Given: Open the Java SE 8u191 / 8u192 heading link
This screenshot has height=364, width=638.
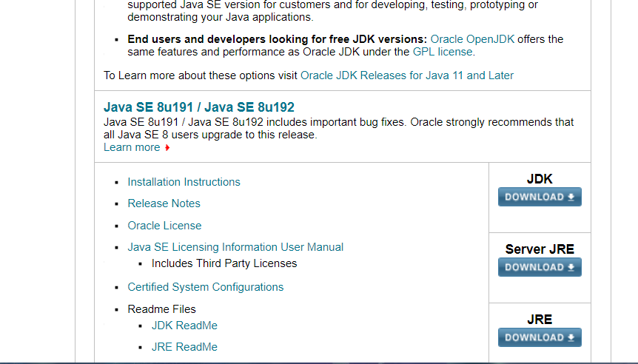Looking at the screenshot, I should click(x=198, y=107).
